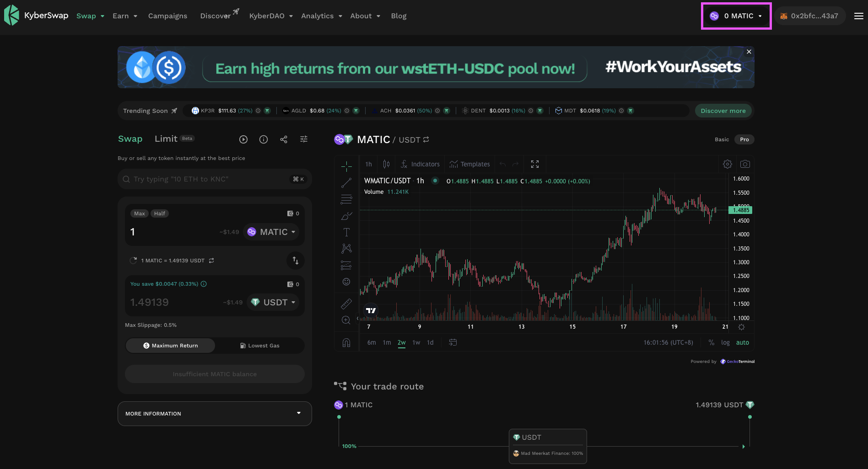Open the MATIC token selector dropdown
Screen dimensions: 868x469
pos(271,232)
